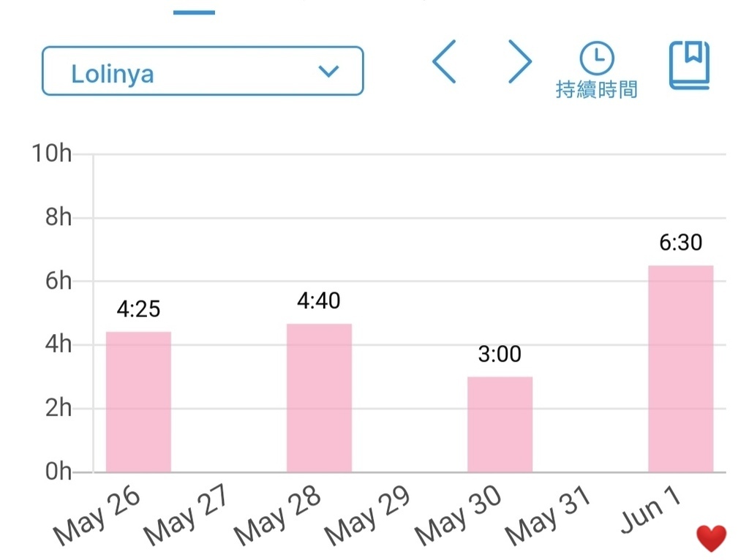Select the active tab indicator at top
The width and height of the screenshot is (749, 560).
(x=194, y=12)
